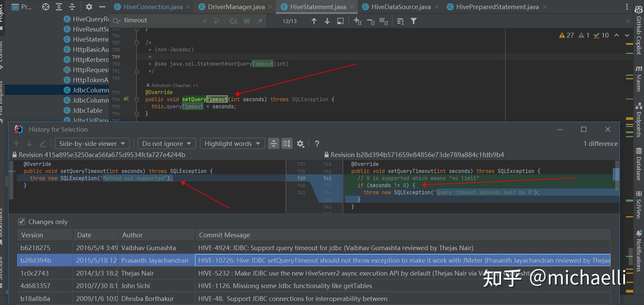
Task: Switch to the HiveDataSource.java tab
Action: pos(401,7)
